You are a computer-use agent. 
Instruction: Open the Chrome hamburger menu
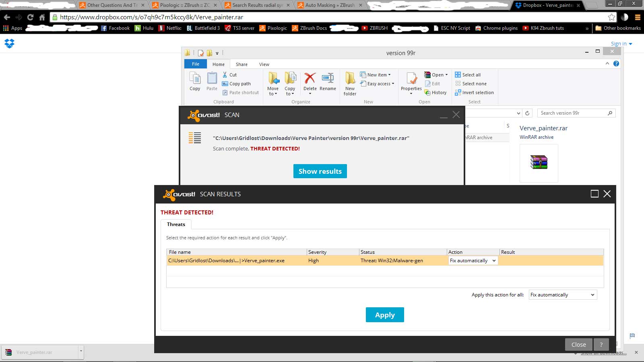point(638,17)
